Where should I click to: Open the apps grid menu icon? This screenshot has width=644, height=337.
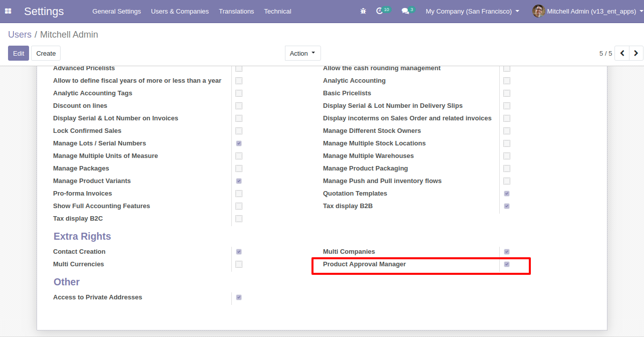[8, 11]
